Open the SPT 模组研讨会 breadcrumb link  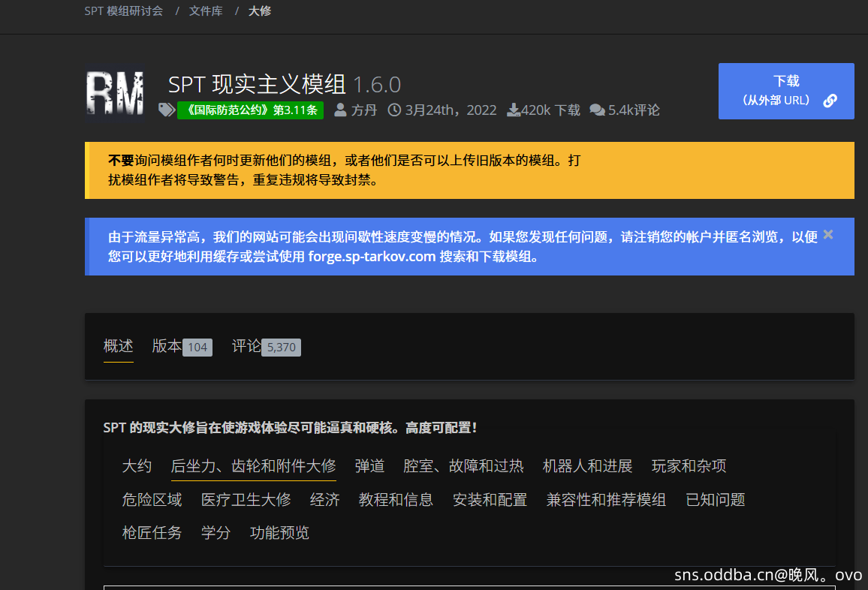(123, 11)
